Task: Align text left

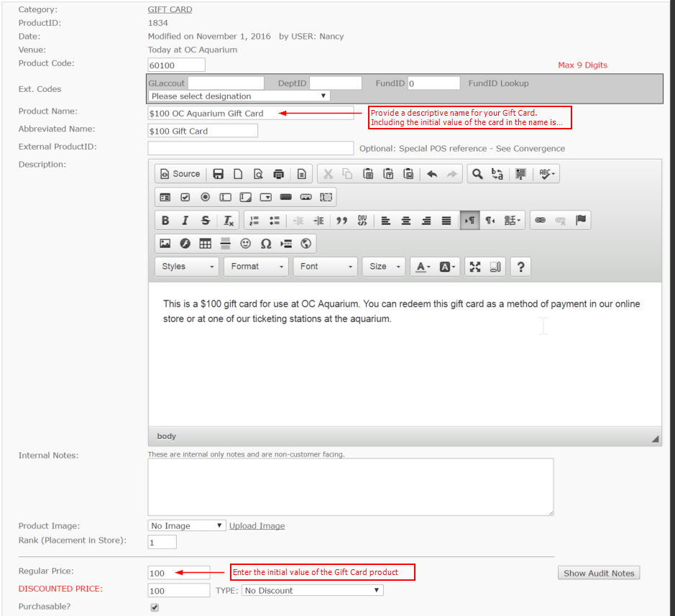Action: pyautogui.click(x=386, y=221)
